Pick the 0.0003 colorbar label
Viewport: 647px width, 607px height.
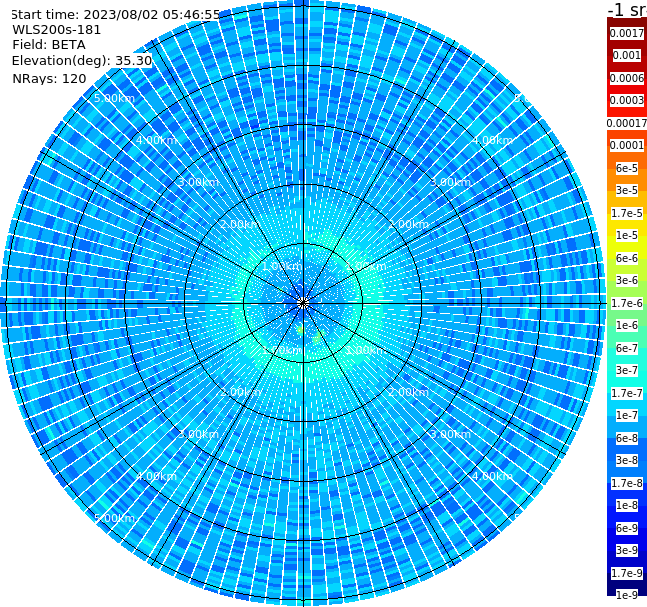coord(627,100)
